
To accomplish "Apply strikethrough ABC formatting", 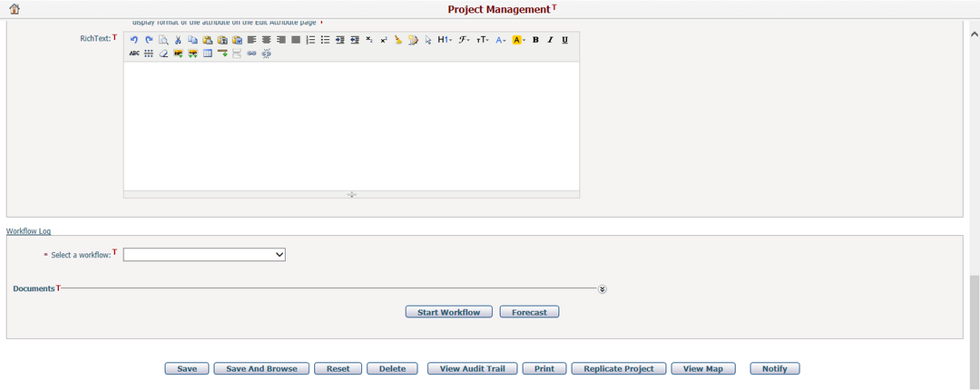I will click(x=133, y=54).
